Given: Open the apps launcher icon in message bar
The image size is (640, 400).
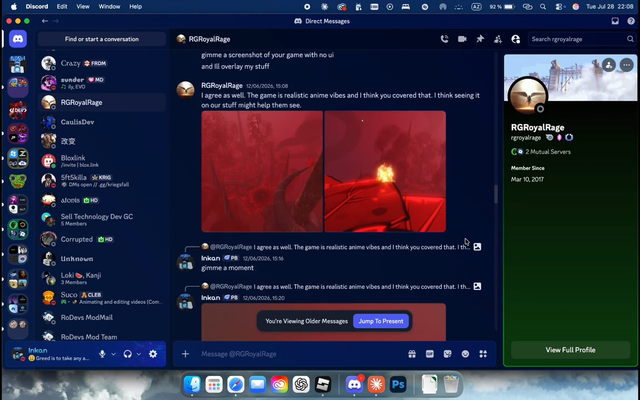Looking at the screenshot, I should click(483, 354).
